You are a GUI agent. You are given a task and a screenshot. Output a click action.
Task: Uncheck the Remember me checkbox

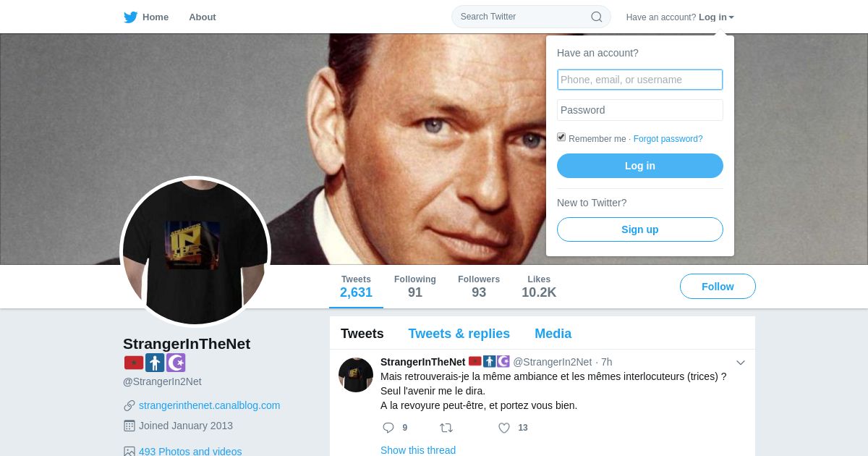coord(561,137)
